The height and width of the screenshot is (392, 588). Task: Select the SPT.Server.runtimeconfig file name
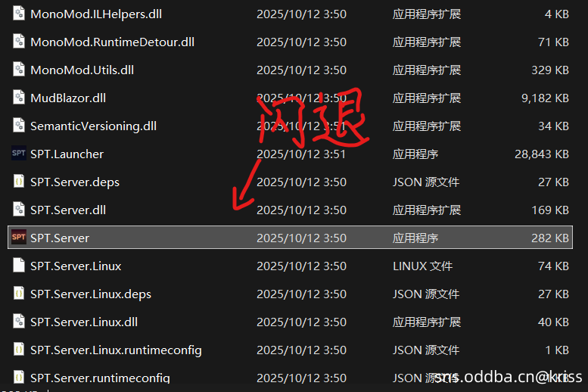100,377
